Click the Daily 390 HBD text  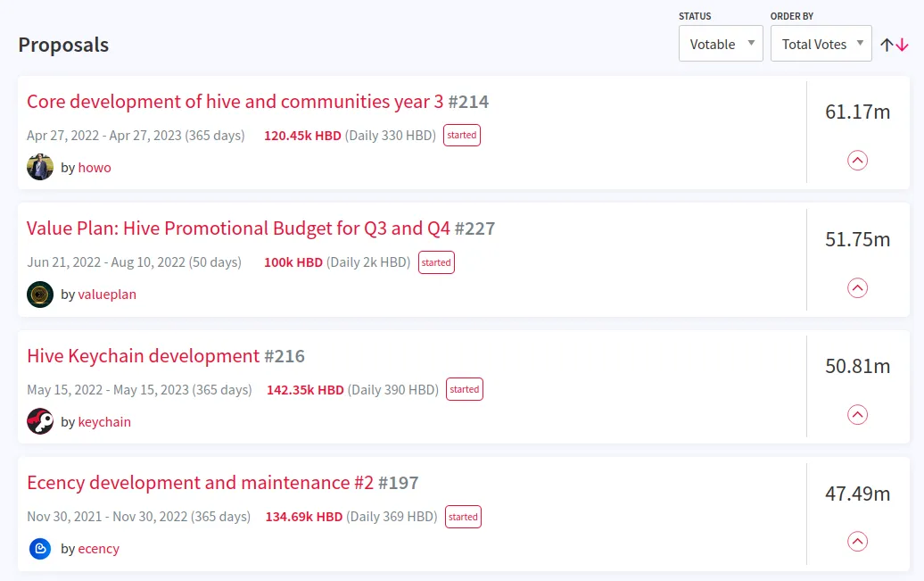tap(393, 390)
